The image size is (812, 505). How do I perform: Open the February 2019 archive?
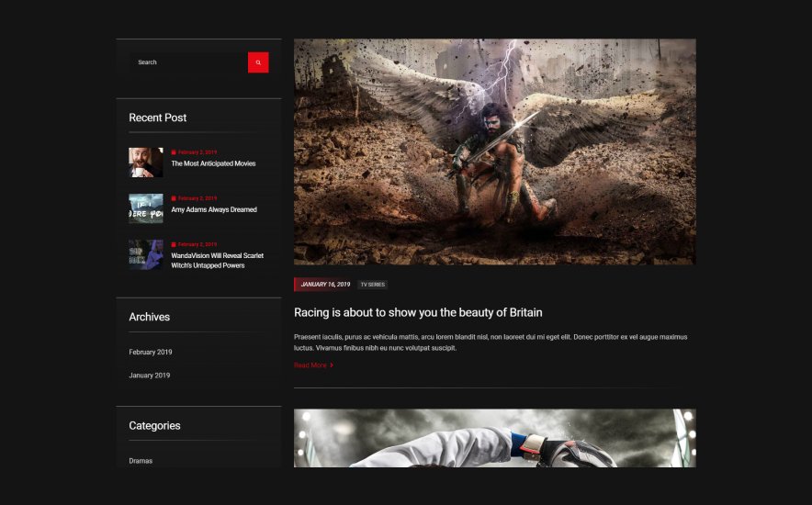[x=151, y=352]
